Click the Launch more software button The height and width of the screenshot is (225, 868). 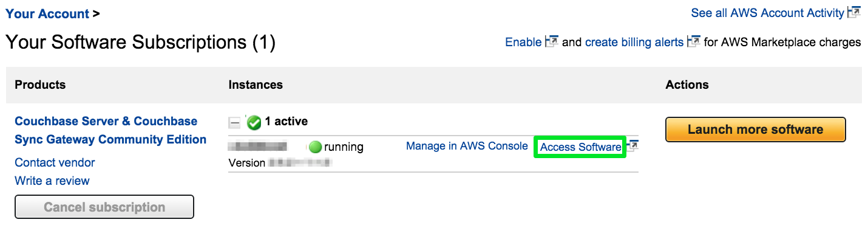755,130
